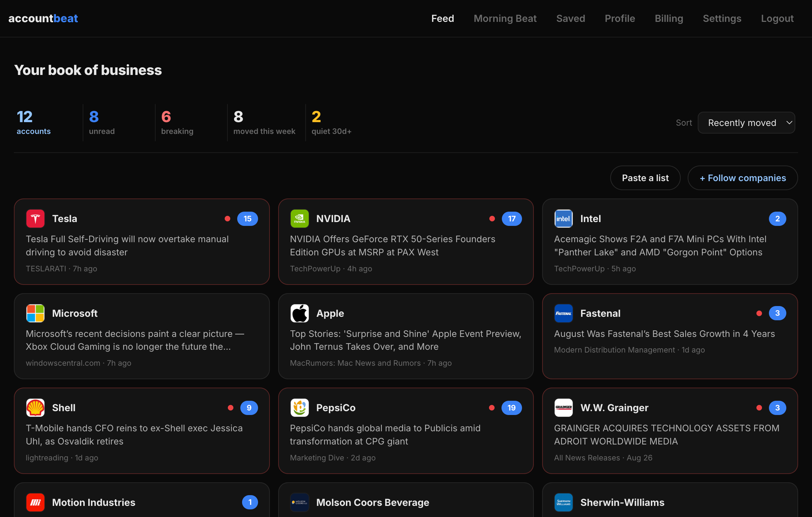This screenshot has width=812, height=517.
Task: Click the Apple company name
Action: (x=330, y=313)
